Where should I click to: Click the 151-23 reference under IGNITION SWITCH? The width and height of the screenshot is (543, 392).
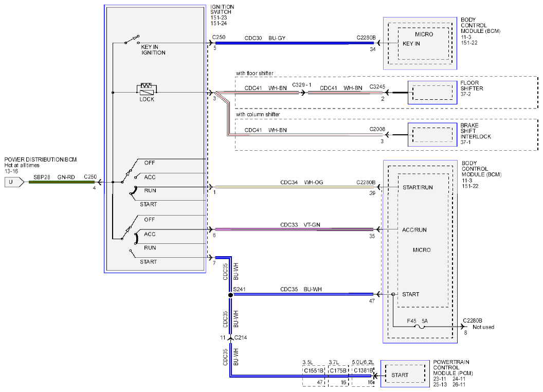click(x=219, y=17)
